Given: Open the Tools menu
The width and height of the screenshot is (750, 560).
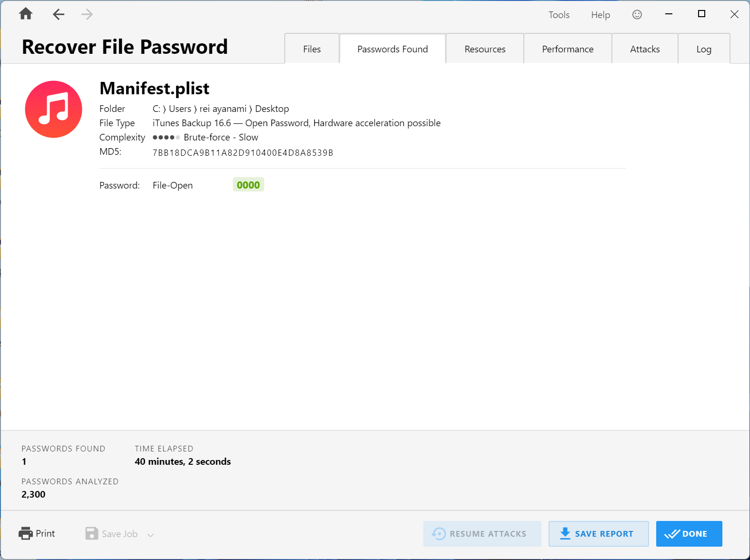Looking at the screenshot, I should 559,15.
